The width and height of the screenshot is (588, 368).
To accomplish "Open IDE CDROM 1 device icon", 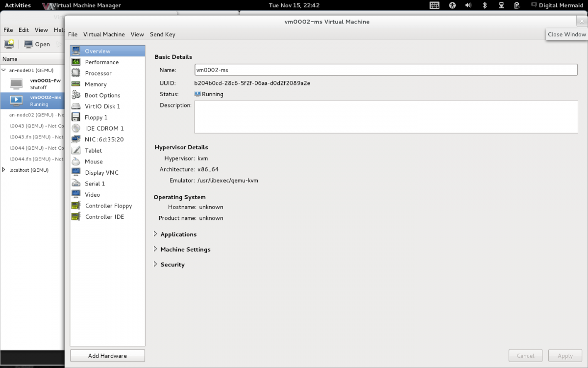I will pos(76,129).
